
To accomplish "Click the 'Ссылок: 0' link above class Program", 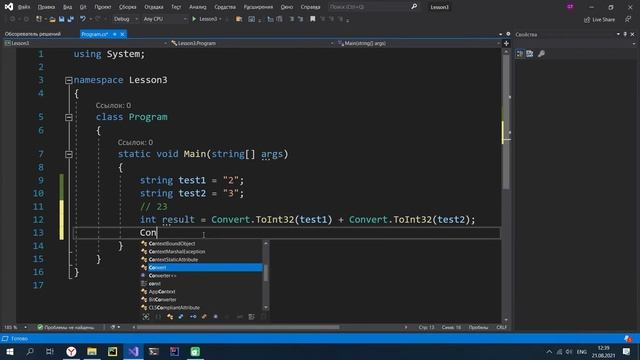I will click(x=113, y=105).
